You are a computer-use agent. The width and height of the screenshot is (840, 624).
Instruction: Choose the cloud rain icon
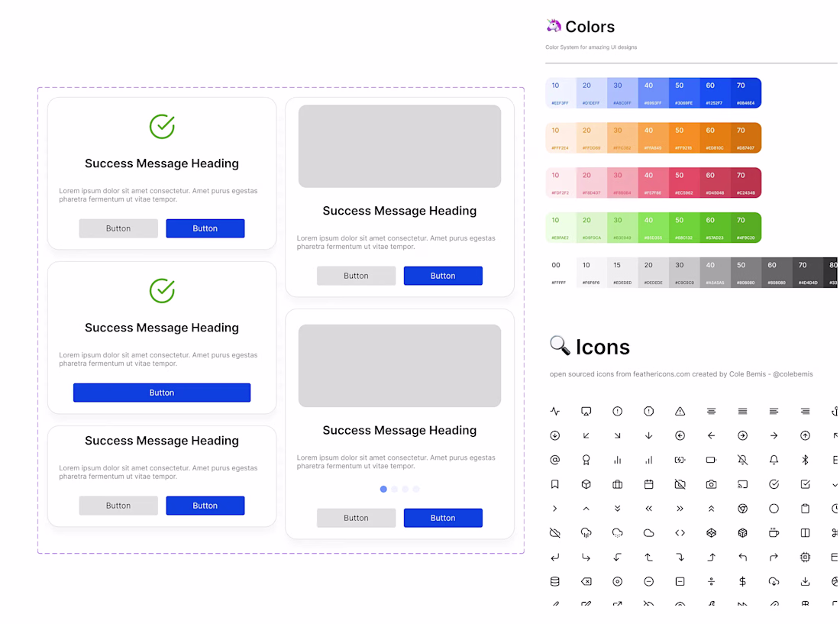point(586,533)
